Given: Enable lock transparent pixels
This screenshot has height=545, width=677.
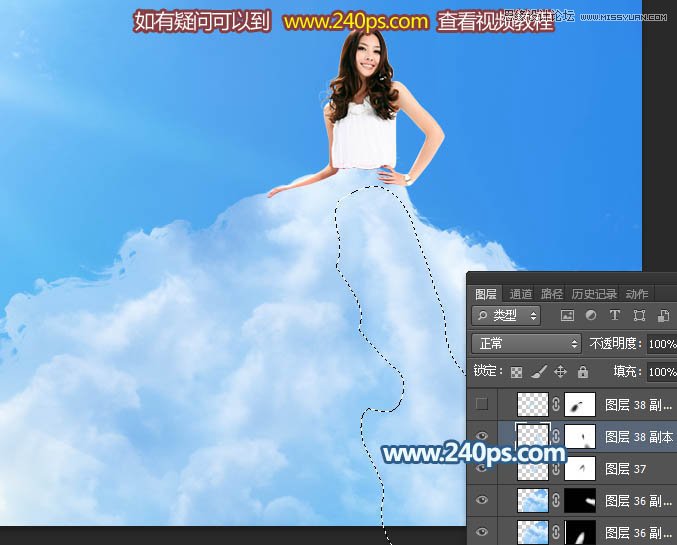Looking at the screenshot, I should click(517, 372).
